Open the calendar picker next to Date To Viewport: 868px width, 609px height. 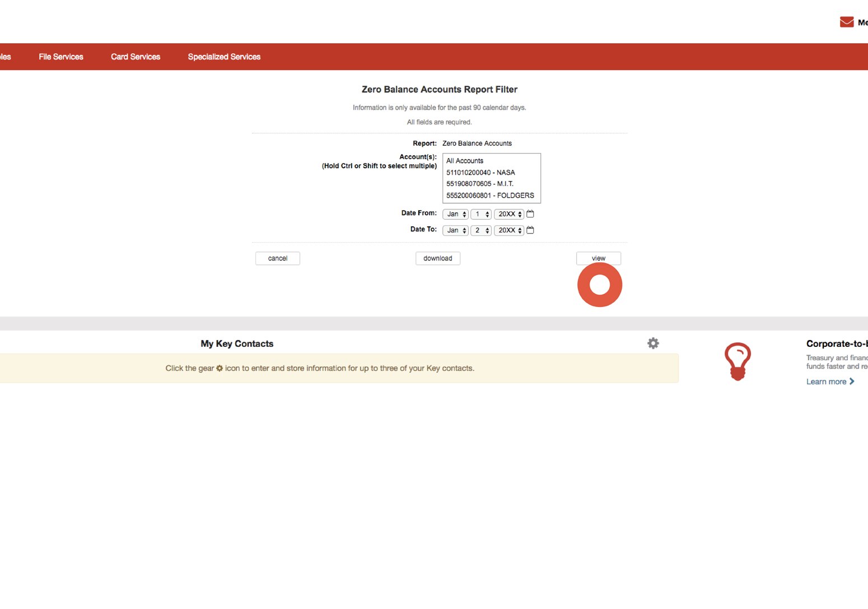pyautogui.click(x=530, y=230)
